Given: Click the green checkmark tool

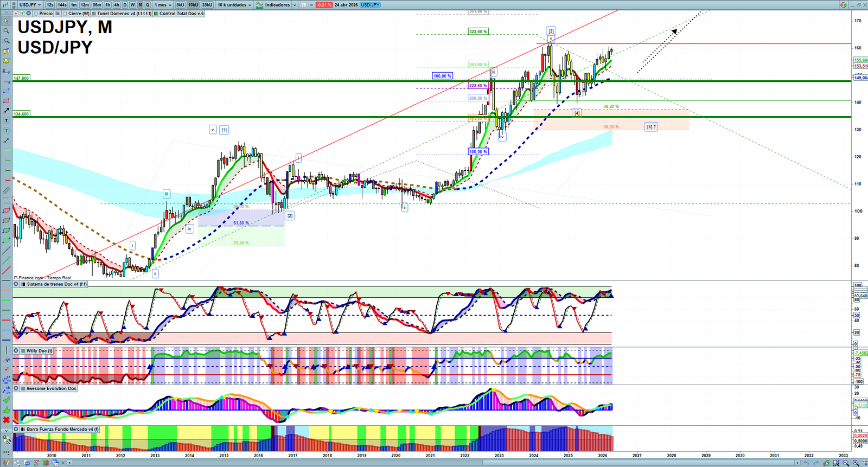Looking at the screenshot, I should [7, 400].
